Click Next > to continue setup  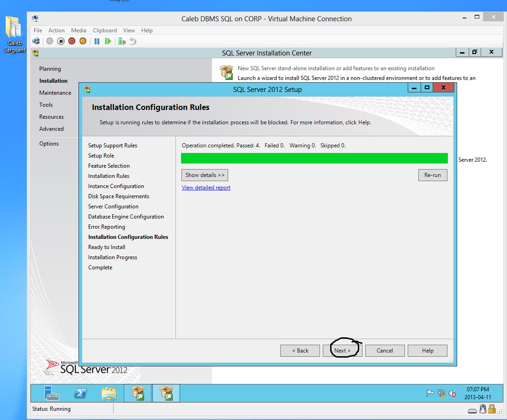pos(343,350)
